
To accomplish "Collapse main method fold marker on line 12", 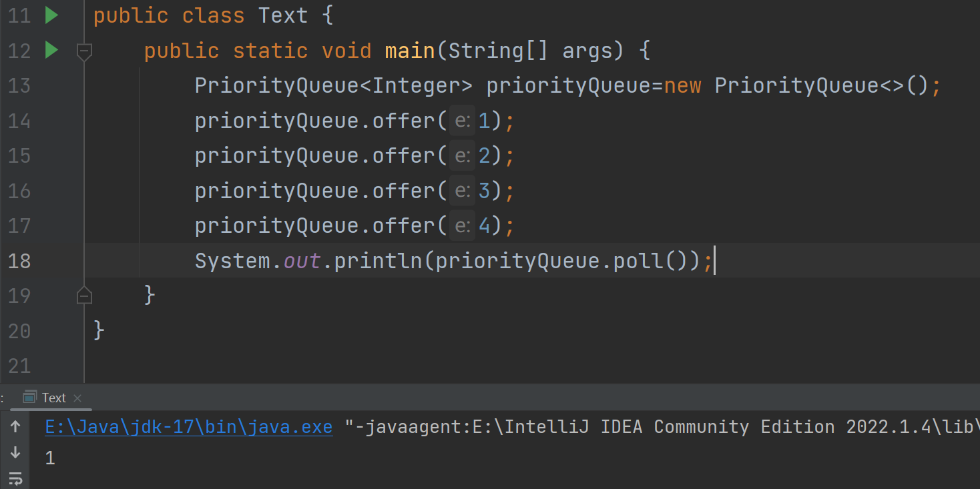I will point(84,51).
